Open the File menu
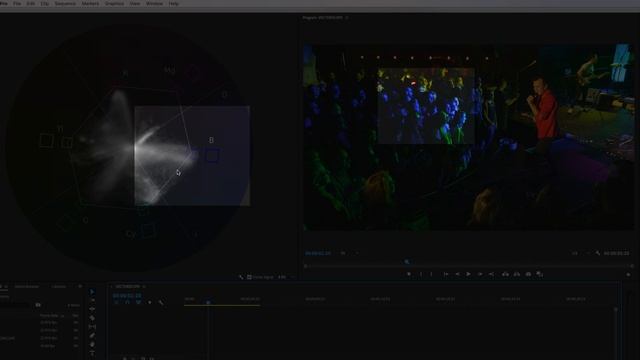This screenshot has height=360, width=640. (x=17, y=4)
